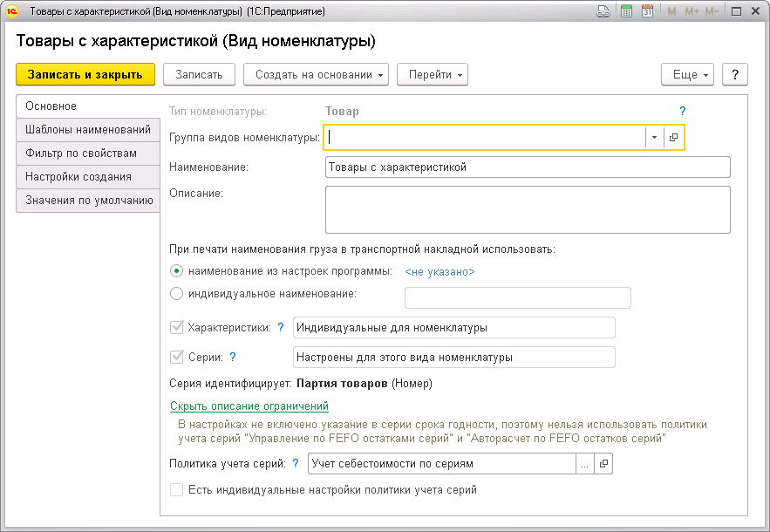Click the 'Записать и закрыть' button

point(85,75)
